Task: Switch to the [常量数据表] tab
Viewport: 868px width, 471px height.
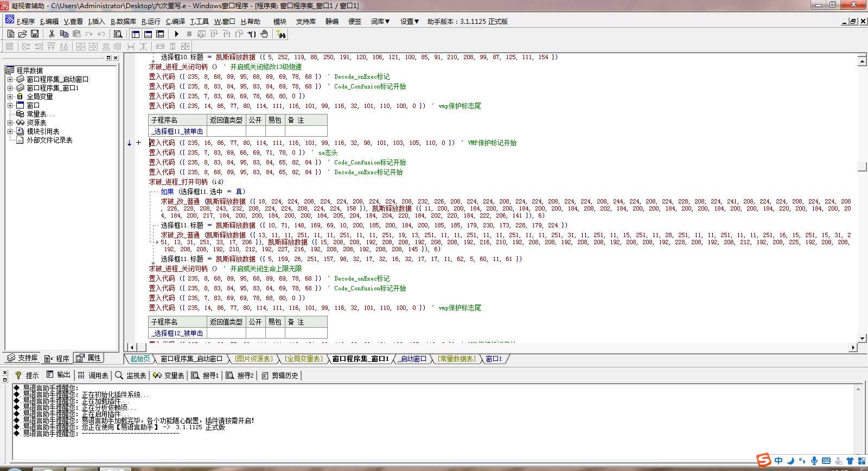Action: point(457,359)
